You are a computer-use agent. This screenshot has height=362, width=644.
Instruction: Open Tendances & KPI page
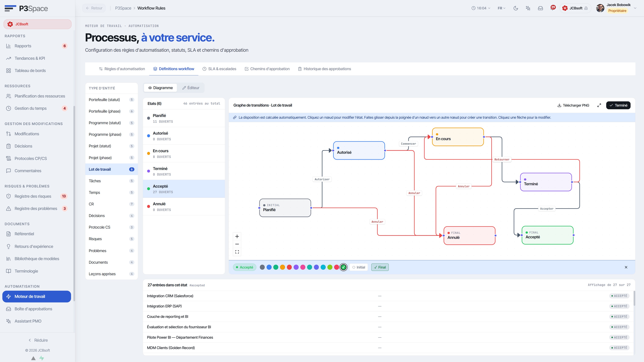(37, 58)
